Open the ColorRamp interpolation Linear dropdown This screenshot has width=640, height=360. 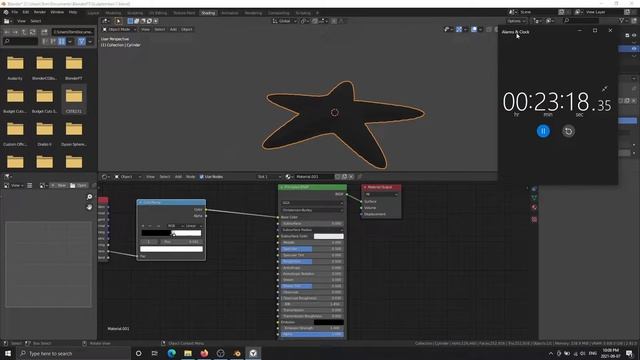coord(194,226)
